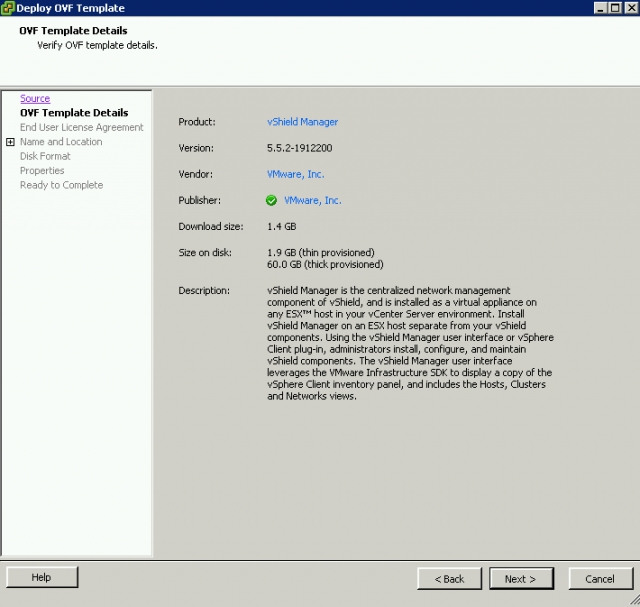Select OVF Template Details step
The height and width of the screenshot is (607, 640).
pyautogui.click(x=74, y=113)
